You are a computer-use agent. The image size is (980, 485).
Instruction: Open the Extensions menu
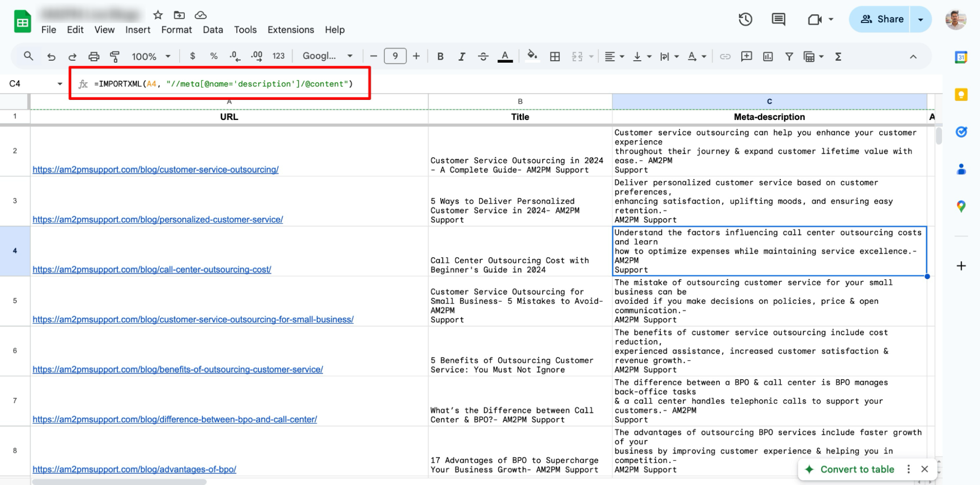(x=290, y=30)
